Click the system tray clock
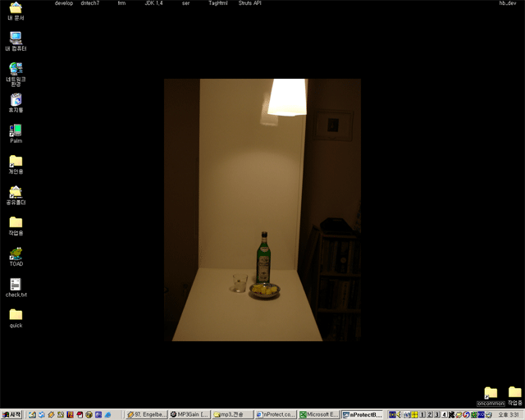Viewport: 525px width, 420px height. coord(508,414)
